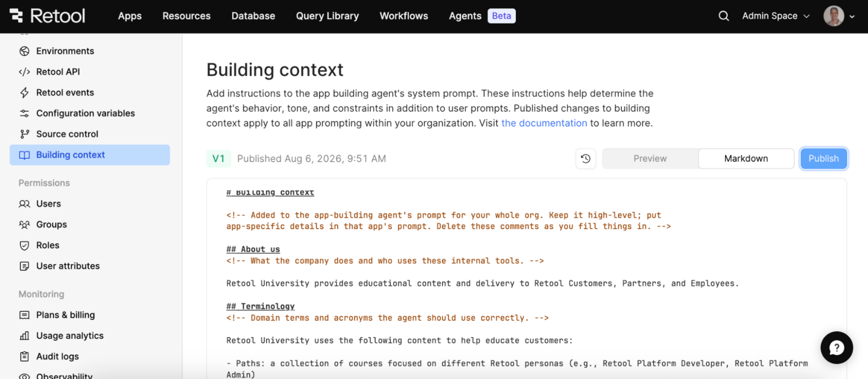Click the Retool logo icon
Viewport: 868px width, 379px height.
(x=16, y=15)
